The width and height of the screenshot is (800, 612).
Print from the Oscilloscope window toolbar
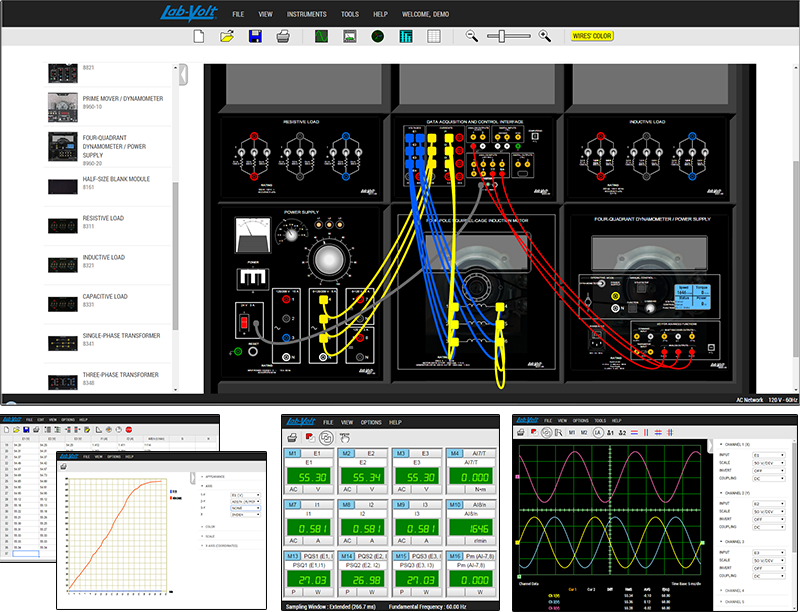point(521,432)
